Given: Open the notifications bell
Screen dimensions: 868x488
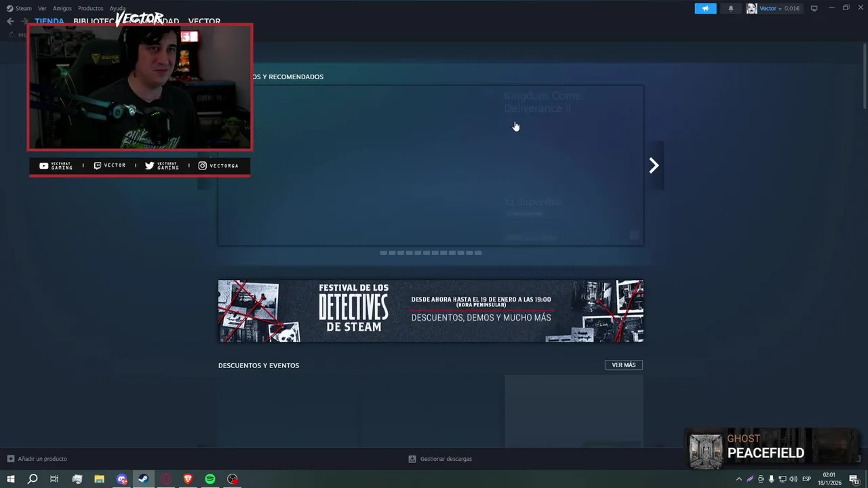Looking at the screenshot, I should tap(730, 8).
